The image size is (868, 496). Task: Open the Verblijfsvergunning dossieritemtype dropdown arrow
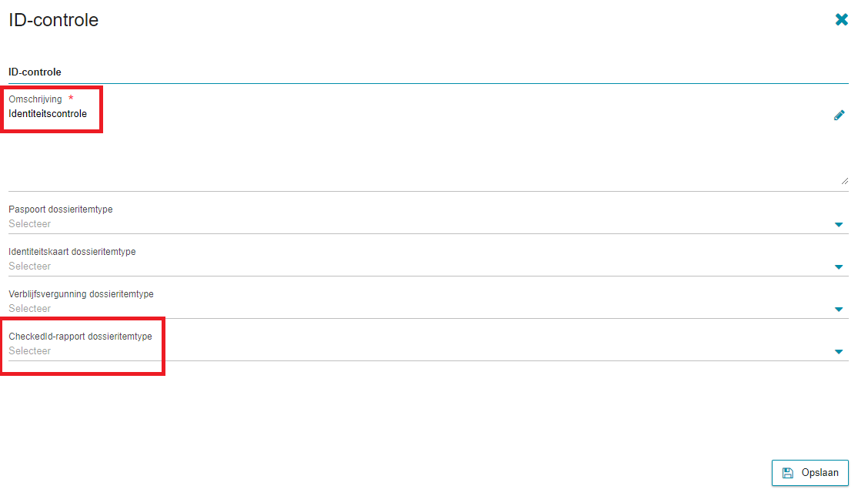839,310
